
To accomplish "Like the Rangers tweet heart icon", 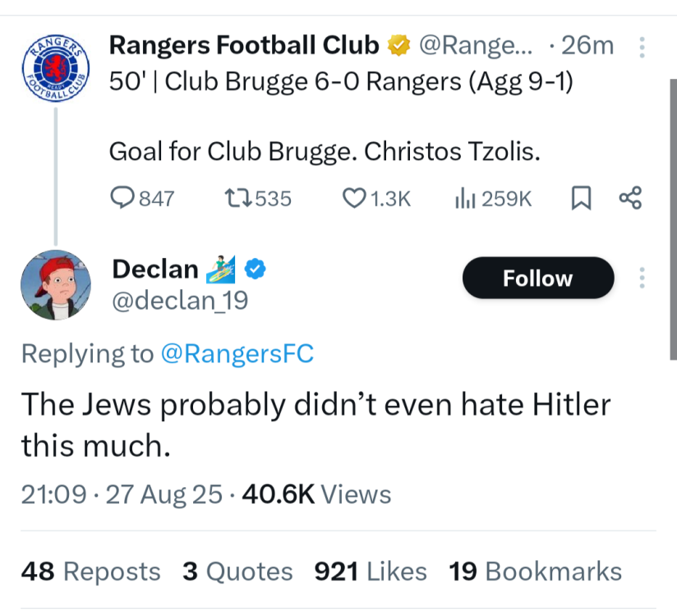I will coord(353,198).
